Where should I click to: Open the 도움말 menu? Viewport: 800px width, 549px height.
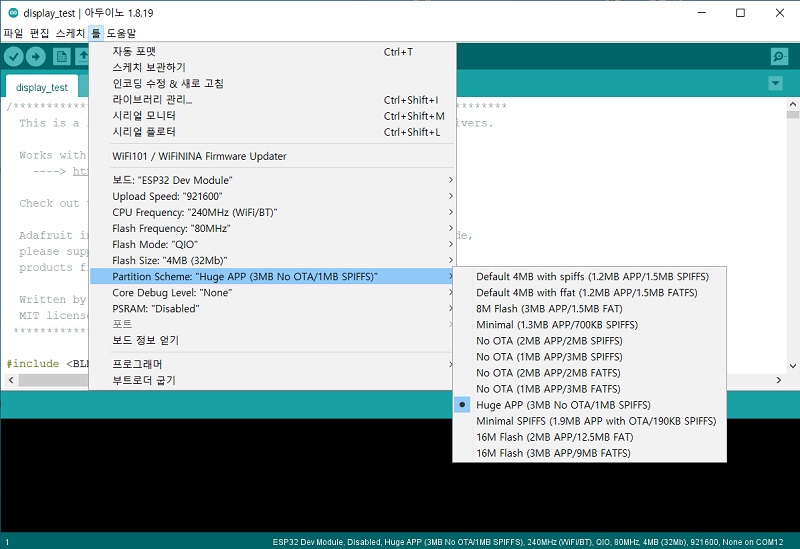[x=121, y=33]
